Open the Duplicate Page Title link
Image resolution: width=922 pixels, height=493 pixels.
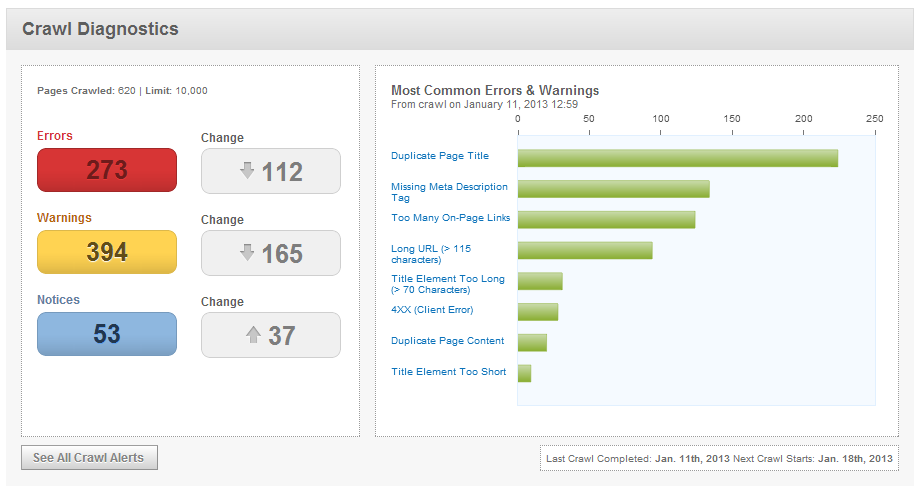439,156
